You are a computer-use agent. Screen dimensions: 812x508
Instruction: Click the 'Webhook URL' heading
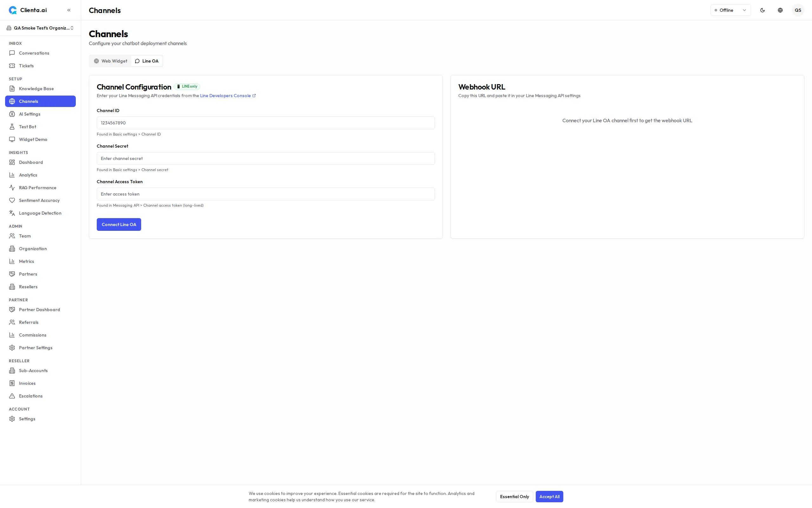tap(481, 87)
